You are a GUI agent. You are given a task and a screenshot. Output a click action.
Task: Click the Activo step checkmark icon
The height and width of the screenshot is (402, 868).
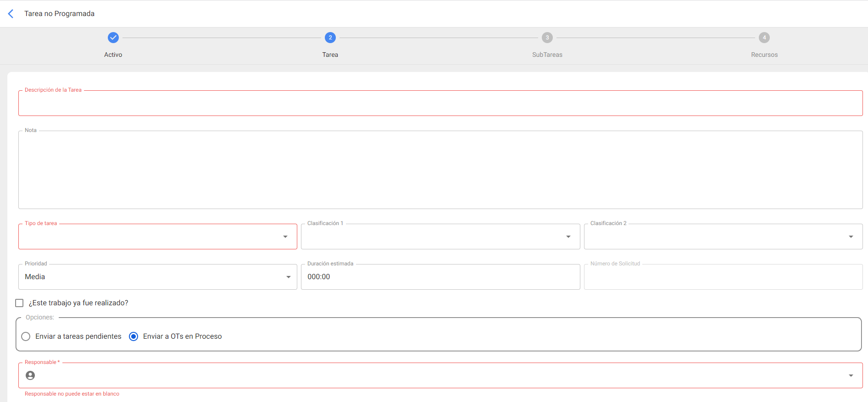(113, 38)
